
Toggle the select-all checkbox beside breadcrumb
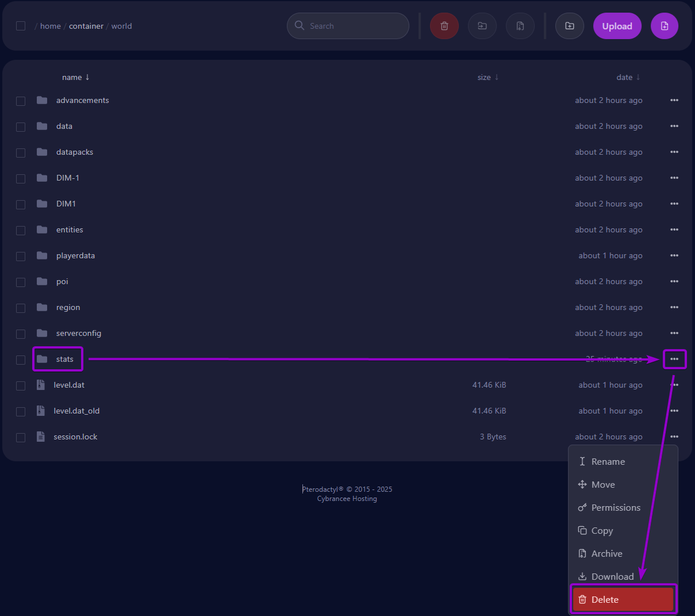point(21,26)
